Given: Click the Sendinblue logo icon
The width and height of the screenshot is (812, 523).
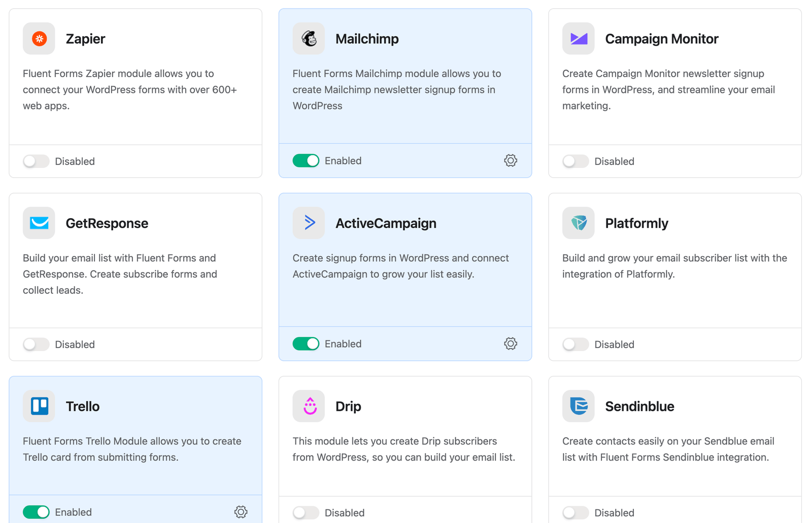Looking at the screenshot, I should tap(578, 406).
